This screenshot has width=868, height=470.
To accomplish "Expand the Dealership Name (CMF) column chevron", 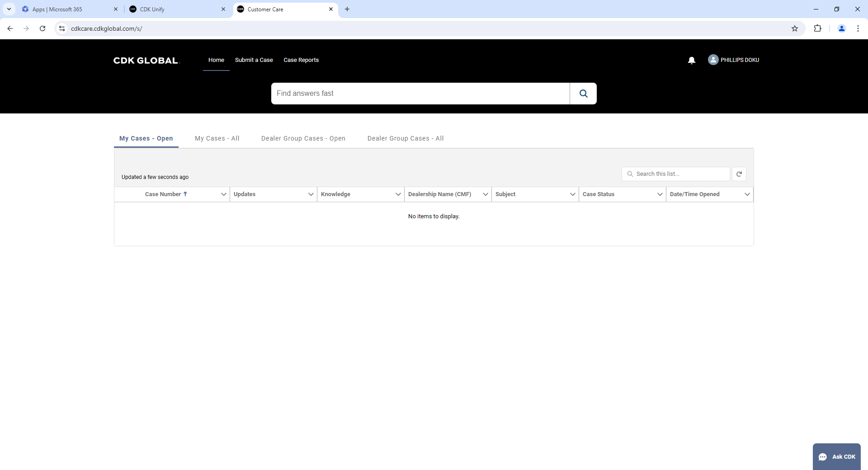I will coord(485,194).
